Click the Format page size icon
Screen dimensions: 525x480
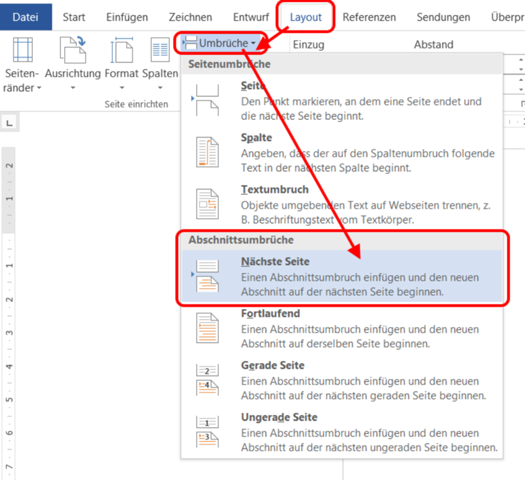coord(122,50)
